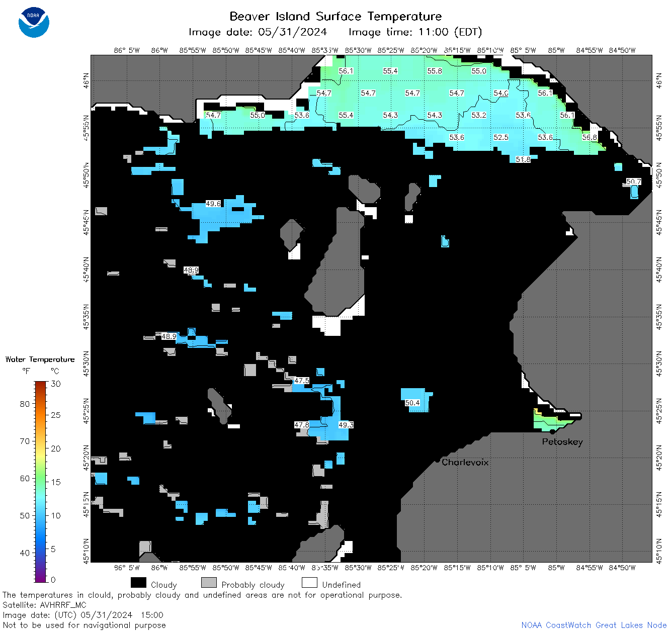Screen dimensions: 672x633
Task: Click the Petoskey city marker dot
Action: pyautogui.click(x=552, y=431)
